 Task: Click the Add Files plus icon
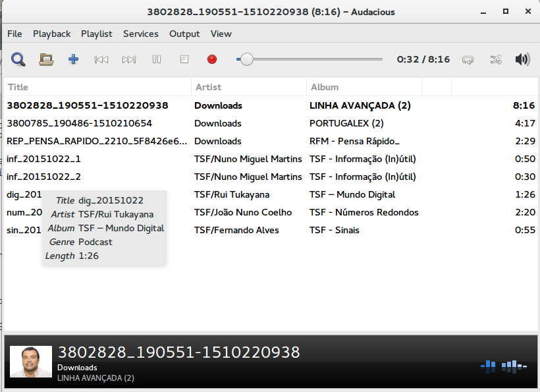(73, 59)
